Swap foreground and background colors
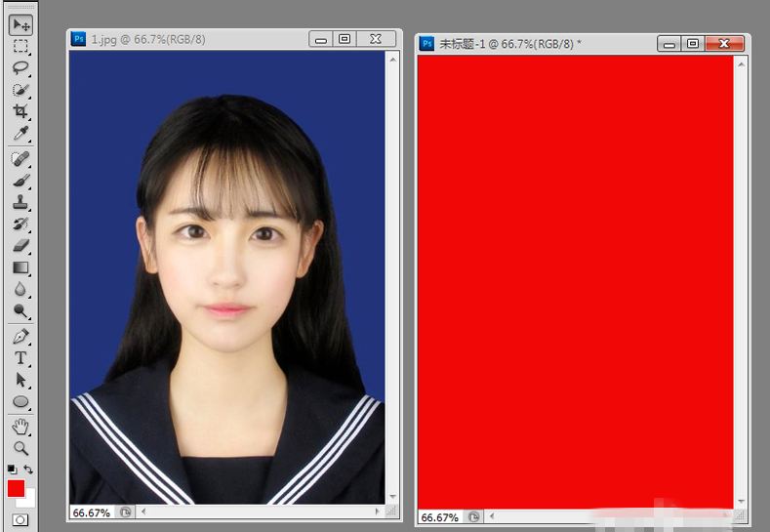 point(29,470)
